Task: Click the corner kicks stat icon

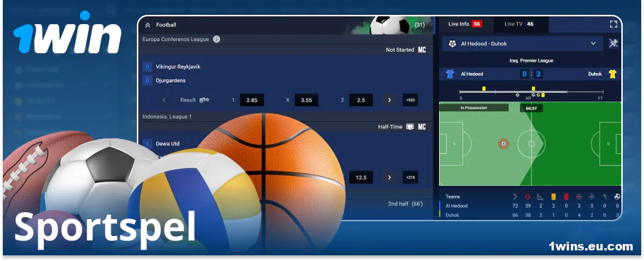Action: click(x=540, y=197)
